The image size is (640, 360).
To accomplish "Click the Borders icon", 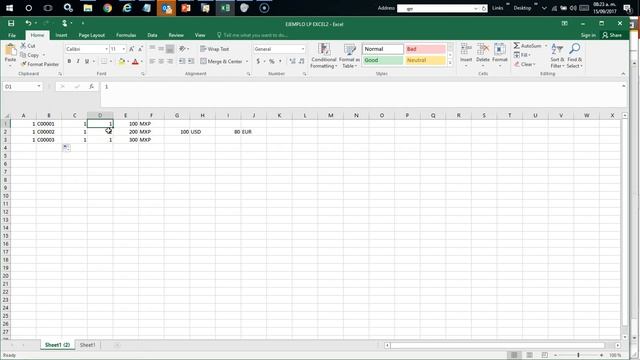I will point(104,61).
